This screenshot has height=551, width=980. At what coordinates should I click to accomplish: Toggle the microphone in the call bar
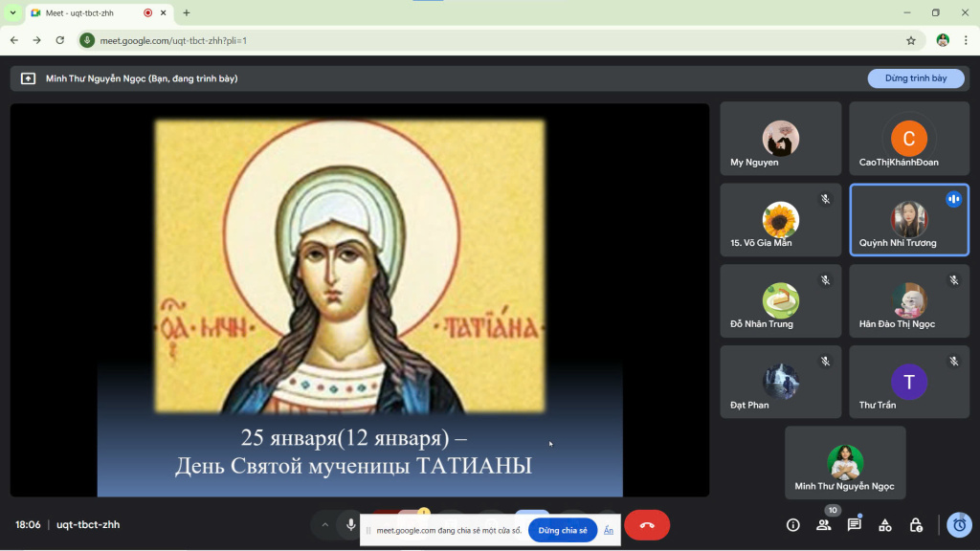[350, 525]
